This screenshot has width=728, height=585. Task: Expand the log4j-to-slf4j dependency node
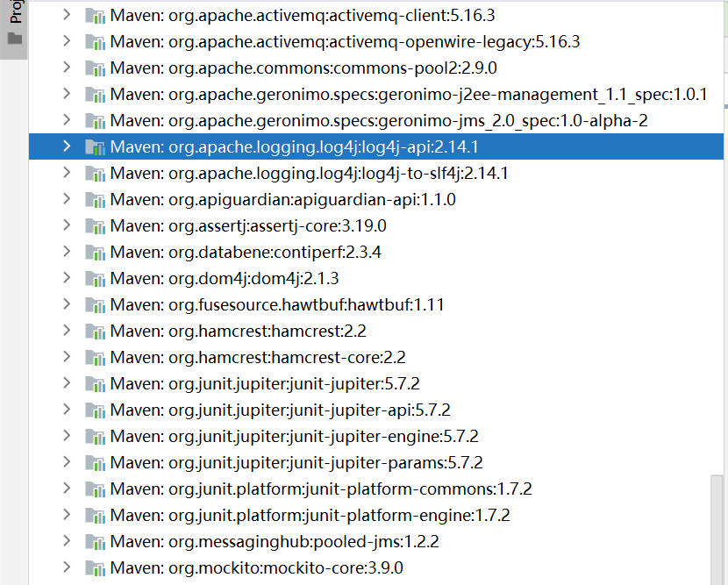68,173
